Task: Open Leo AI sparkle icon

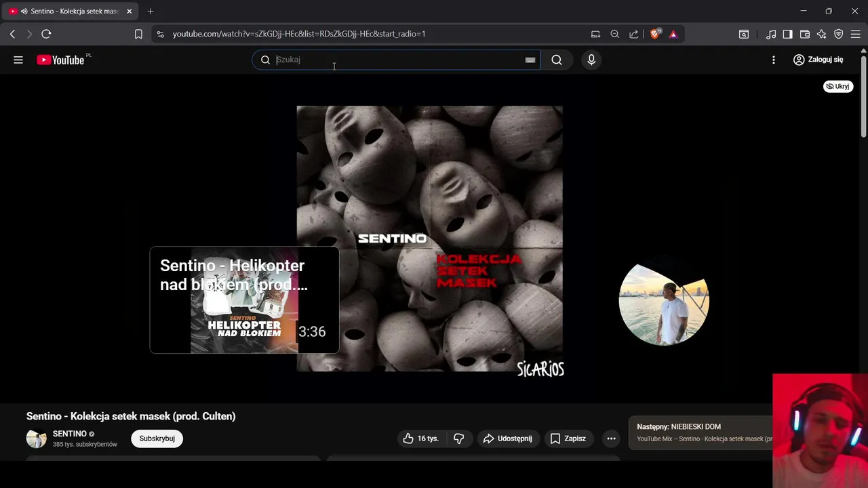Action: click(x=821, y=34)
